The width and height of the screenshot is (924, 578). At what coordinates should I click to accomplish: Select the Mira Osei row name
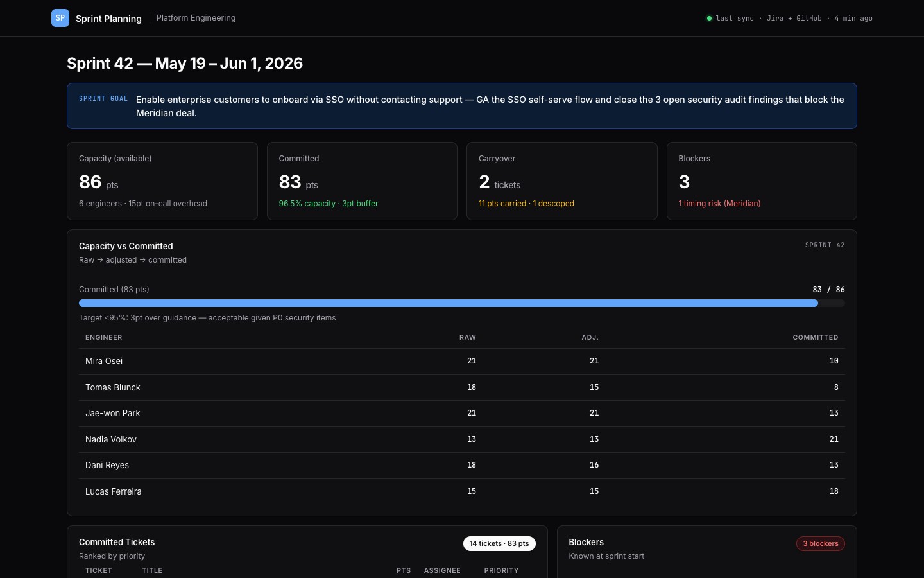104,361
